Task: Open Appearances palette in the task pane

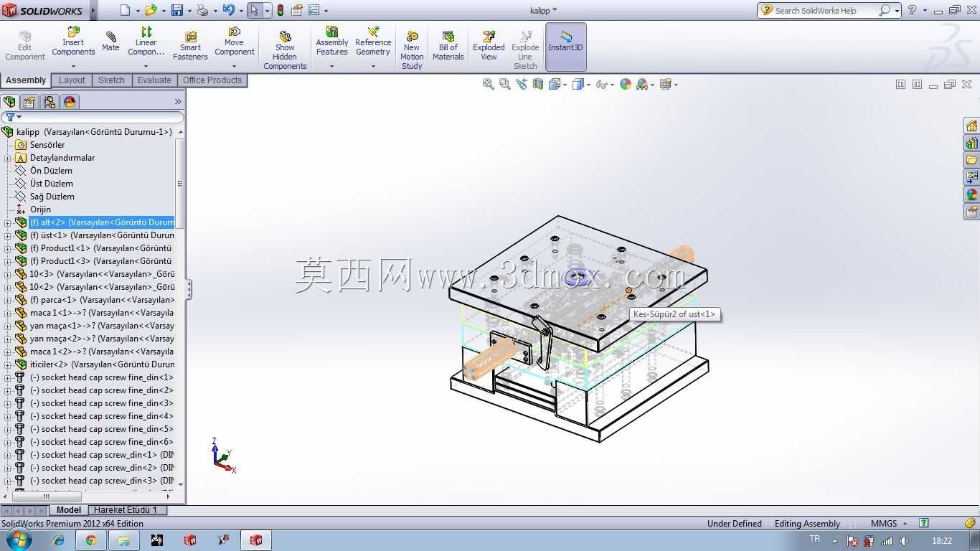Action: coord(971,194)
